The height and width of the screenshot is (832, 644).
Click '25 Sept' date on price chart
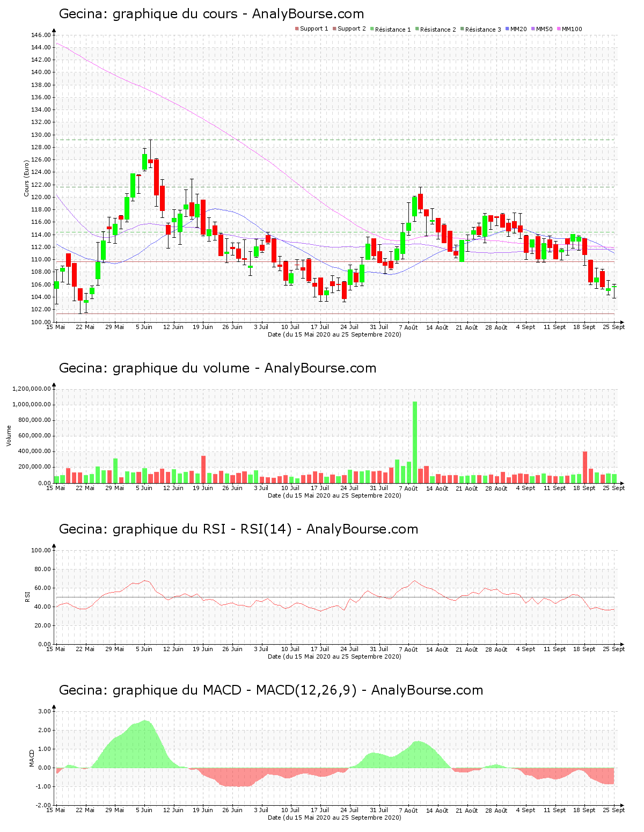[x=614, y=327]
